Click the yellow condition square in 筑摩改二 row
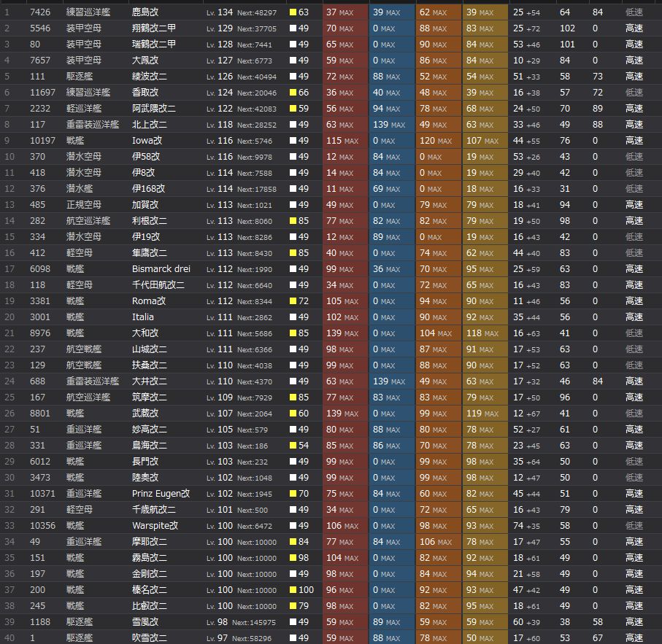The image size is (662, 644). click(x=293, y=397)
